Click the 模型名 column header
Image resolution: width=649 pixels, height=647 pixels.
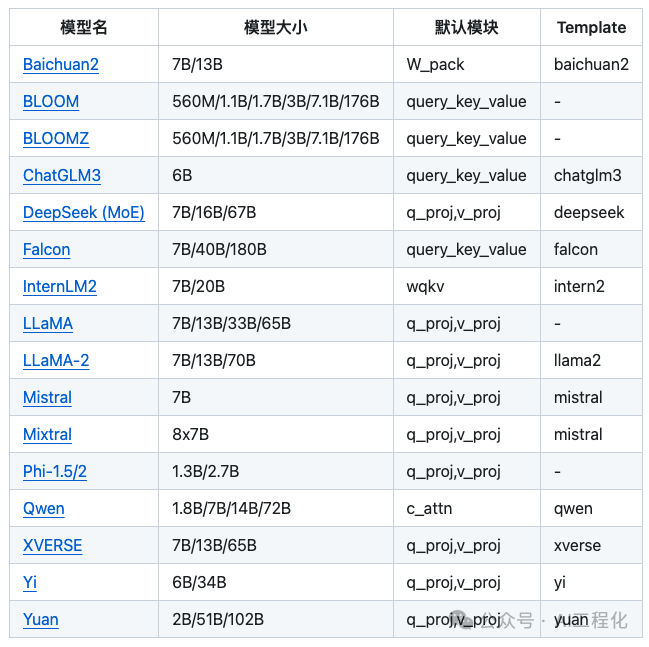[84, 27]
